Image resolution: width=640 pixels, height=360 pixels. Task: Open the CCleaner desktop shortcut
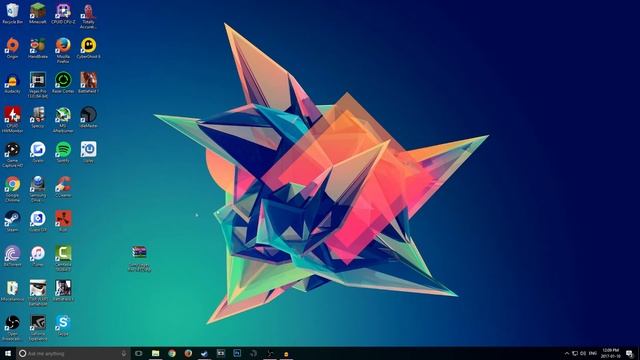(63, 187)
